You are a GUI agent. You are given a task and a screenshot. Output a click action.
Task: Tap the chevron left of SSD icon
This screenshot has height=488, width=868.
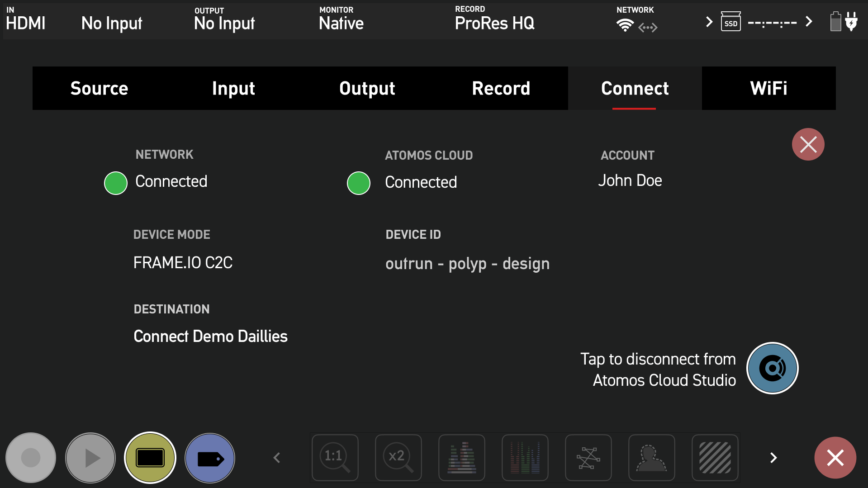click(709, 21)
